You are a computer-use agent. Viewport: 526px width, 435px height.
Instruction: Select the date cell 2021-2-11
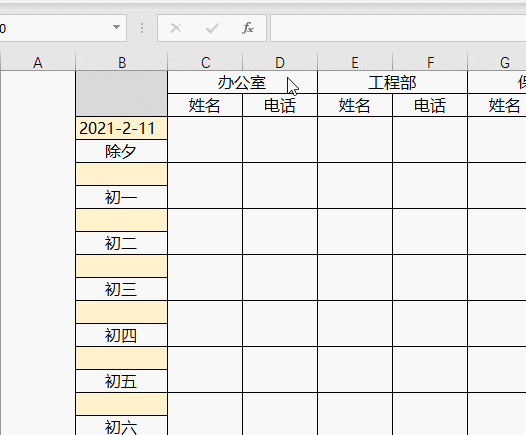[122, 128]
